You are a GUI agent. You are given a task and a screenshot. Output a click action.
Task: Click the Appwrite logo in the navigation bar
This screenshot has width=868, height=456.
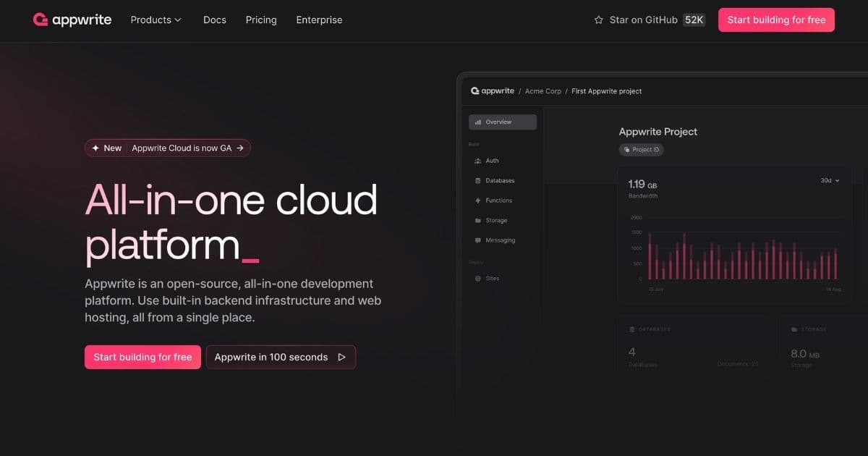pyautogui.click(x=72, y=20)
